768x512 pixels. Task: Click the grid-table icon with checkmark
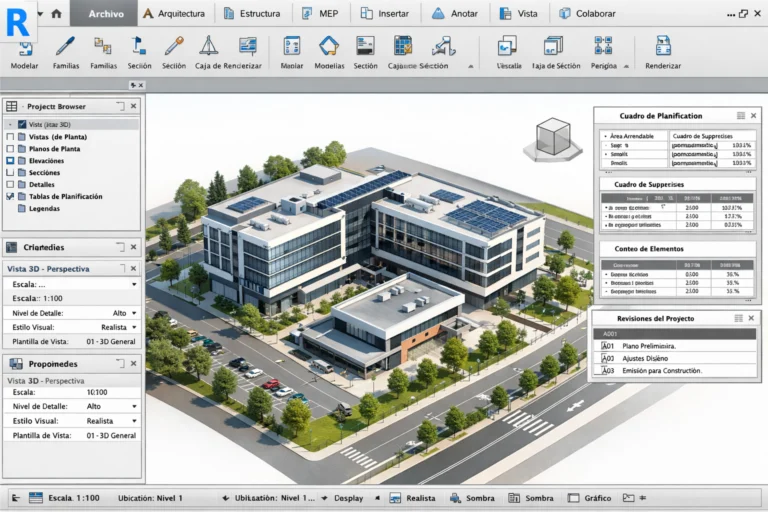tap(403, 46)
